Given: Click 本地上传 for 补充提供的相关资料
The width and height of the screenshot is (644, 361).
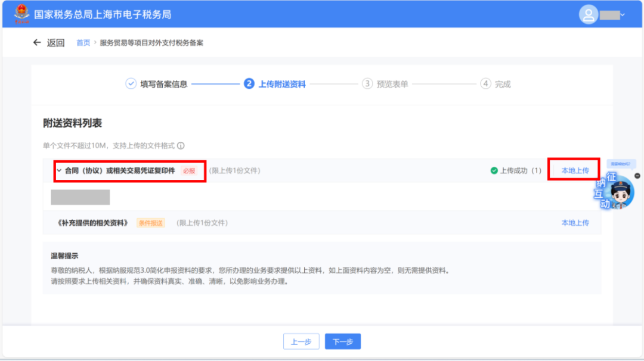Looking at the screenshot, I should click(x=574, y=222).
